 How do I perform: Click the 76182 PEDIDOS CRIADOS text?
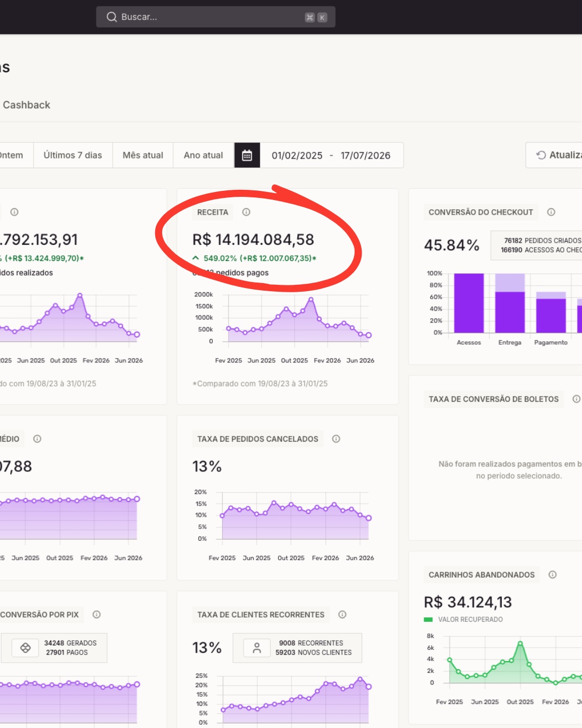(543, 241)
